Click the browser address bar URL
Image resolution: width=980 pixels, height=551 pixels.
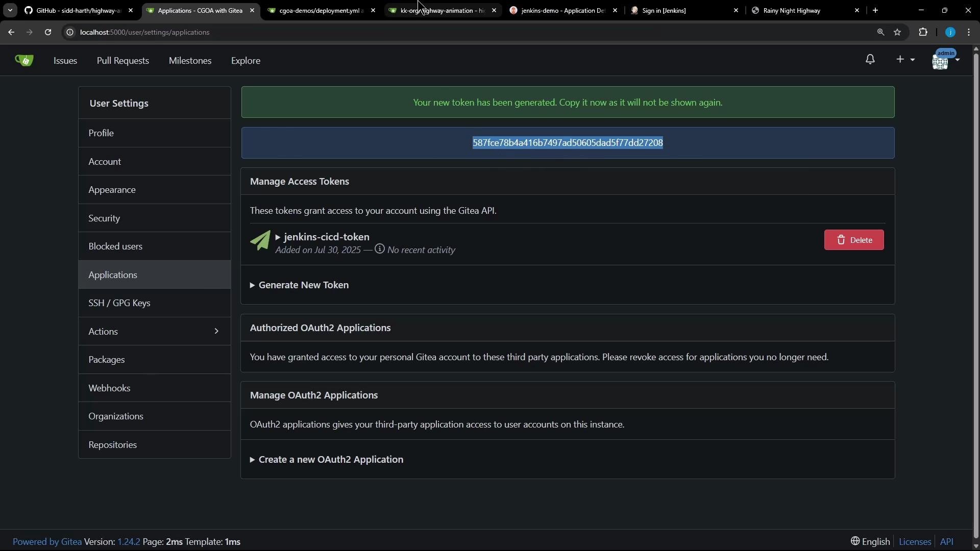click(144, 32)
